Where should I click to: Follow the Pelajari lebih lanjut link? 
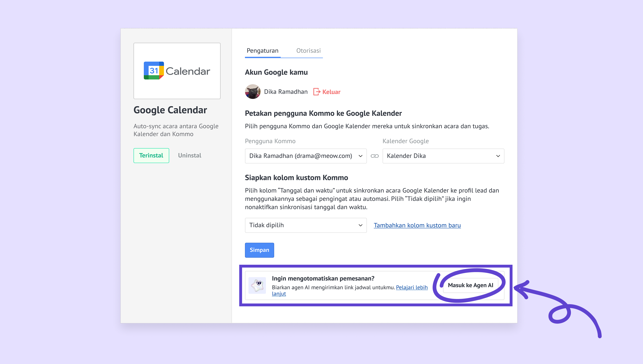[412, 287]
